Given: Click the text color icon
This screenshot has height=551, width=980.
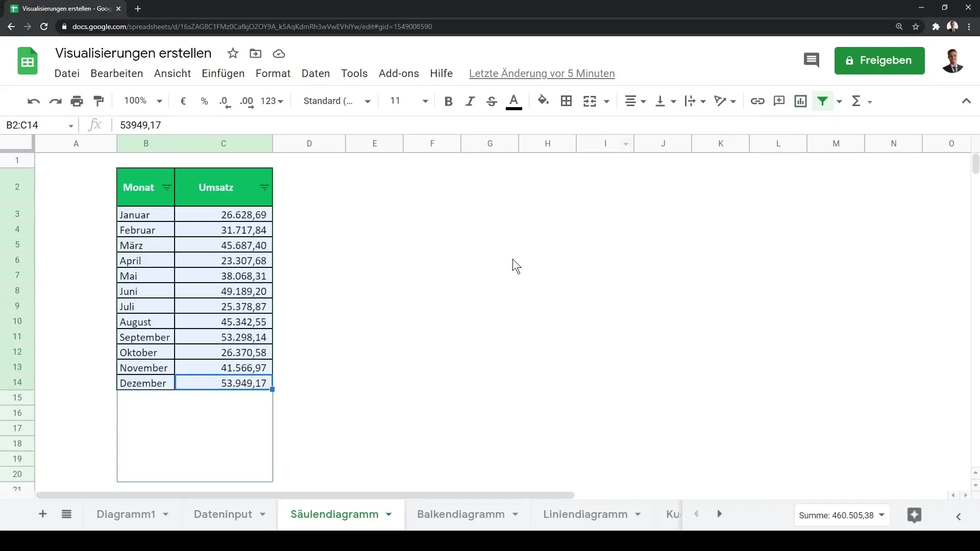Looking at the screenshot, I should click(x=513, y=101).
